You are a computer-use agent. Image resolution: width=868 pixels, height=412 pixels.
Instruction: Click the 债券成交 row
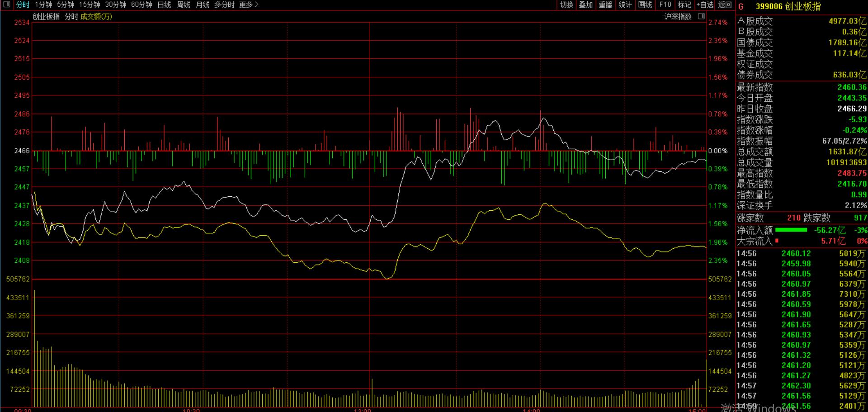[802, 75]
